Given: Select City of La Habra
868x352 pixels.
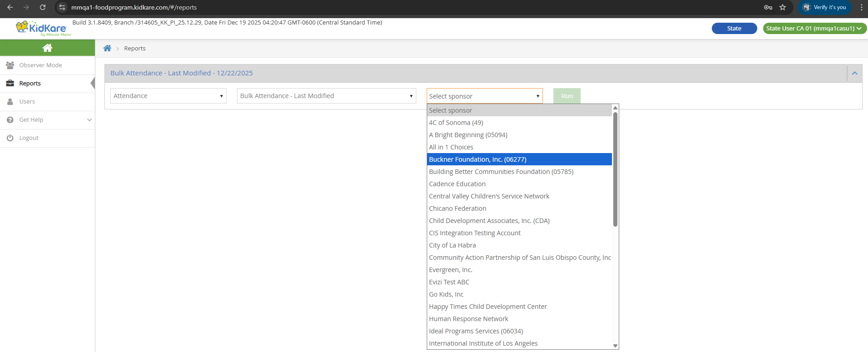Looking at the screenshot, I should tap(519, 245).
